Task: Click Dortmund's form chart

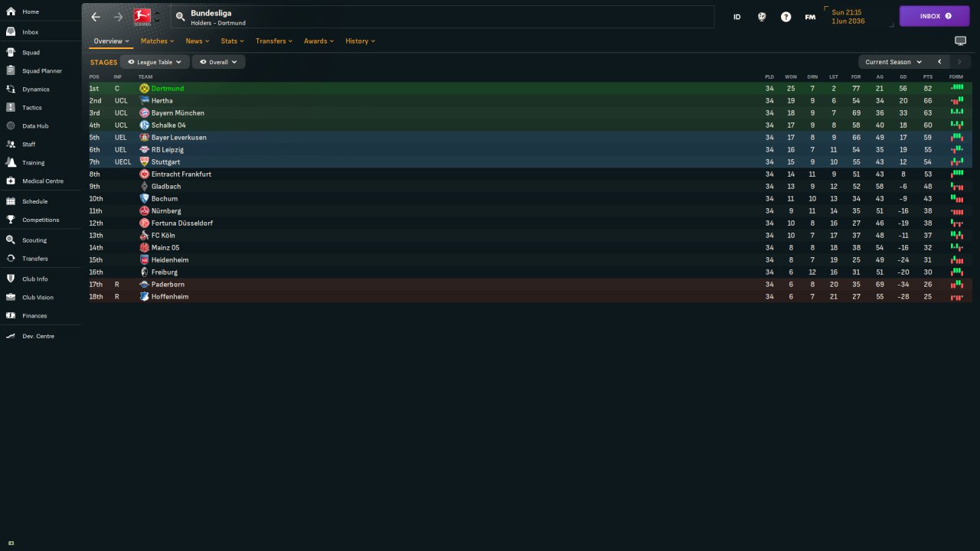Action: coord(957,88)
